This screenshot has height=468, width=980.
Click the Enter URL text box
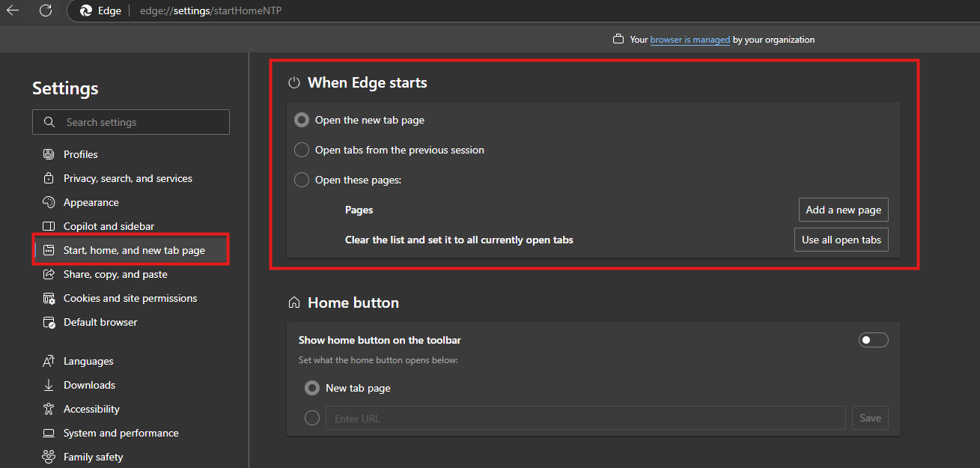click(585, 418)
